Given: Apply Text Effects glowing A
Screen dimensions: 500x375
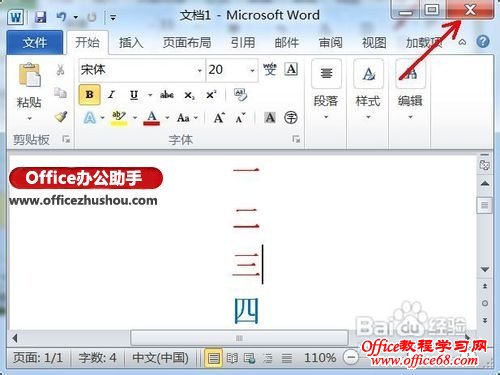Looking at the screenshot, I should 90,118.
